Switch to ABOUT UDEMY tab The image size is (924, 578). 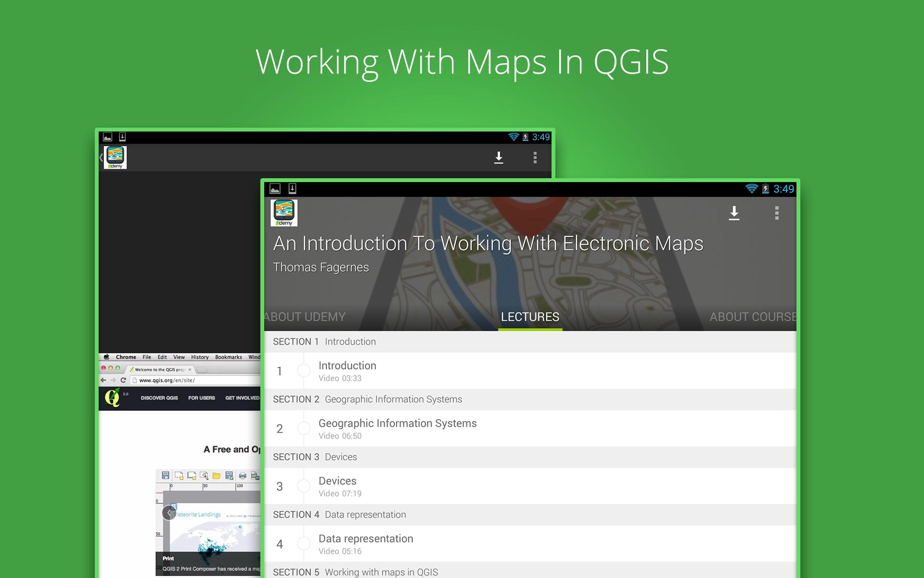[305, 317]
